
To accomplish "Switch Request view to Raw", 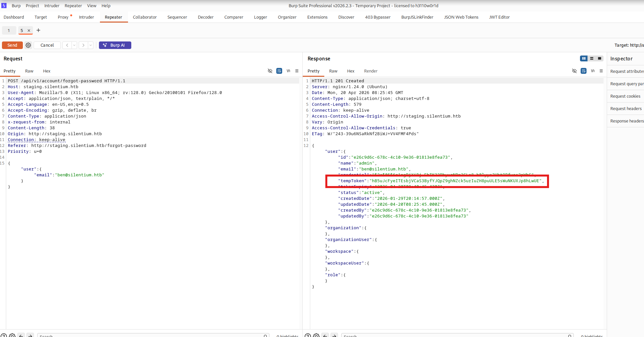I will (29, 71).
